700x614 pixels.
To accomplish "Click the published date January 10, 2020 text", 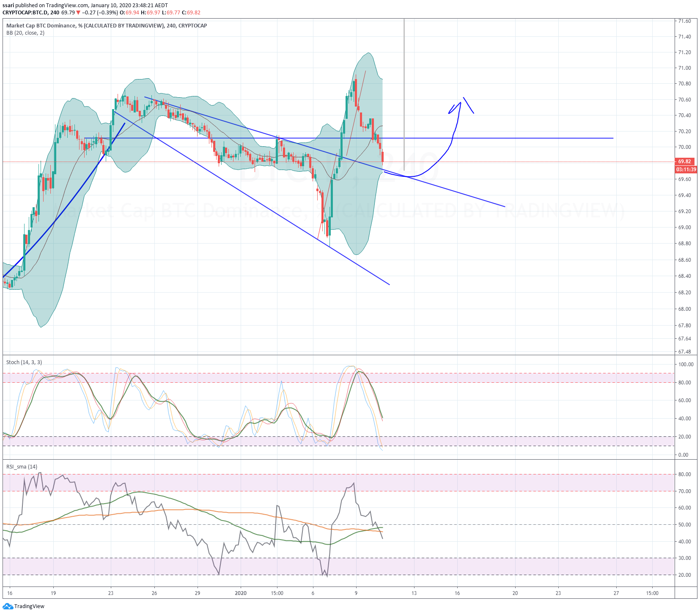I will tap(111, 5).
